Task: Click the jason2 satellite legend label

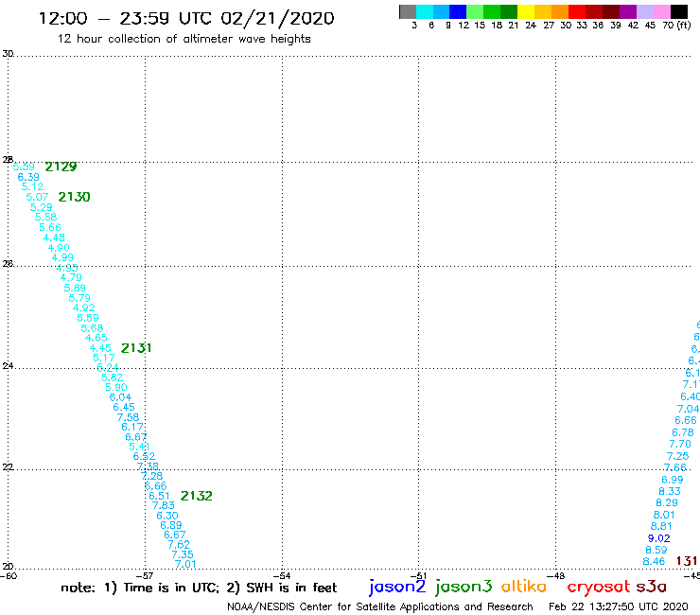Action: coord(397,588)
